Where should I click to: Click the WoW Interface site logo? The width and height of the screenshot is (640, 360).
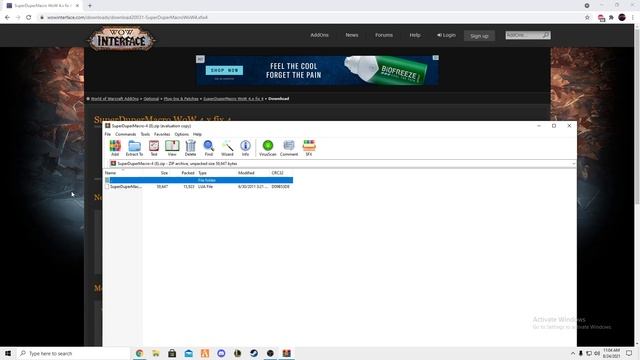121,39
